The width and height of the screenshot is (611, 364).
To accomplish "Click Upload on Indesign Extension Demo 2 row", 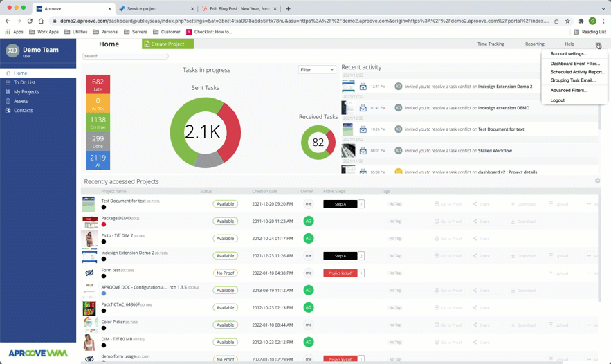I will tap(558, 256).
